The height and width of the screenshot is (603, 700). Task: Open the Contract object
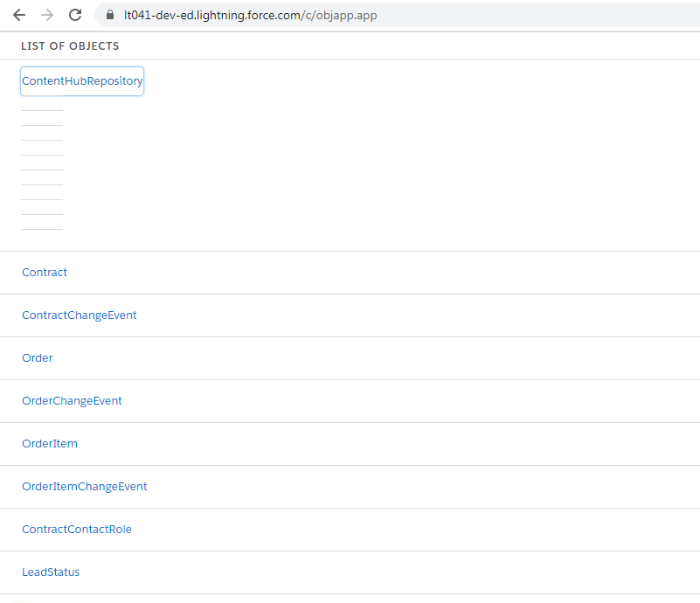[44, 272]
